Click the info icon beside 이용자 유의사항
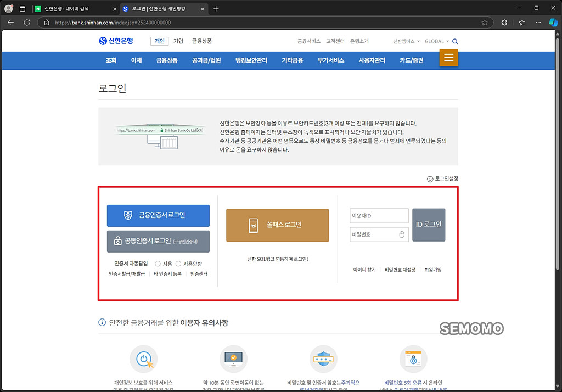The height and width of the screenshot is (392, 562). click(x=102, y=322)
